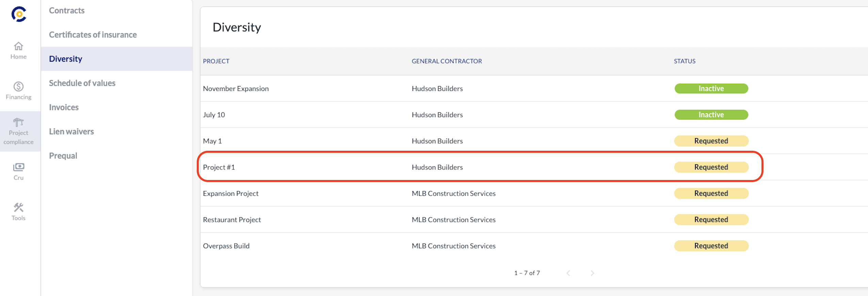Go to previous page arrow
Screen dimensions: 868x296
[568, 273]
